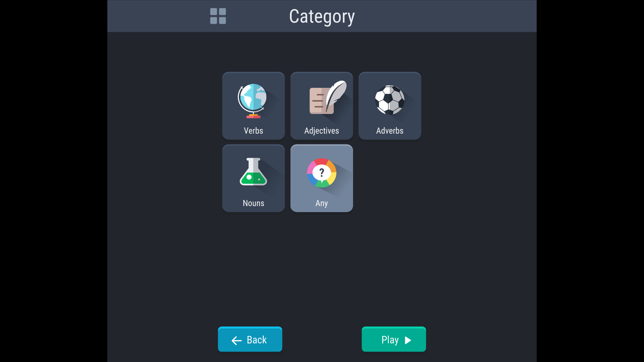Click the question mark inside the Any tile
This screenshot has width=644, height=362.
(321, 173)
